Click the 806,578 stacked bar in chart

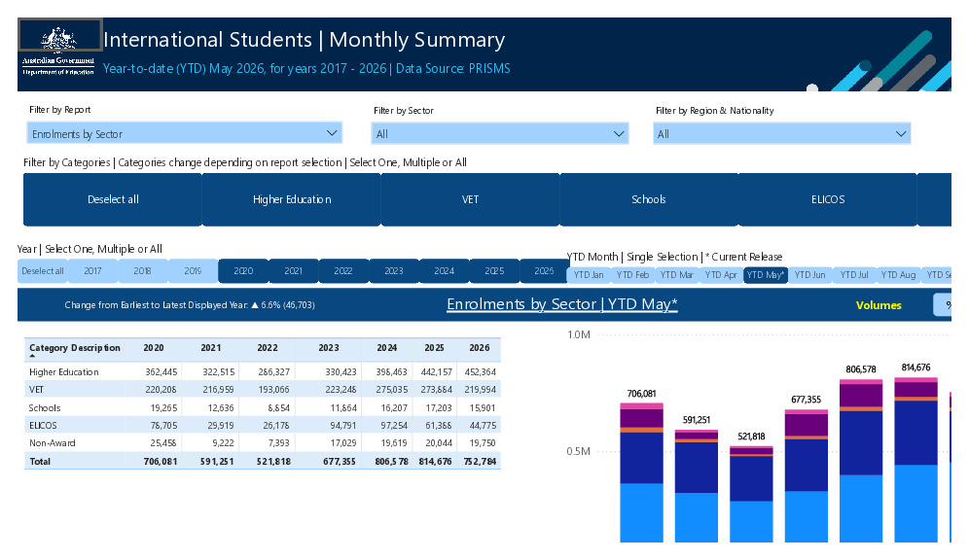[x=861, y=461]
